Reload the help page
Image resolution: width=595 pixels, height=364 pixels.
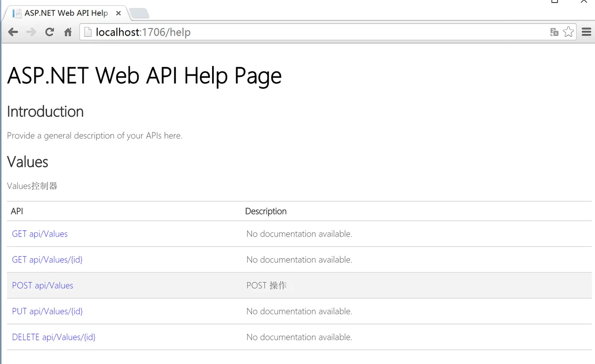pyautogui.click(x=50, y=32)
